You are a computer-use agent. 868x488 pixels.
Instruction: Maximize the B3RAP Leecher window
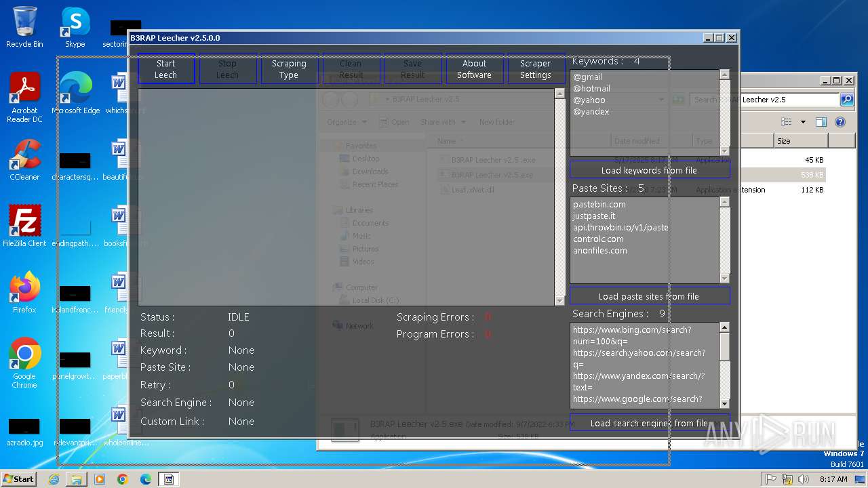pos(719,38)
